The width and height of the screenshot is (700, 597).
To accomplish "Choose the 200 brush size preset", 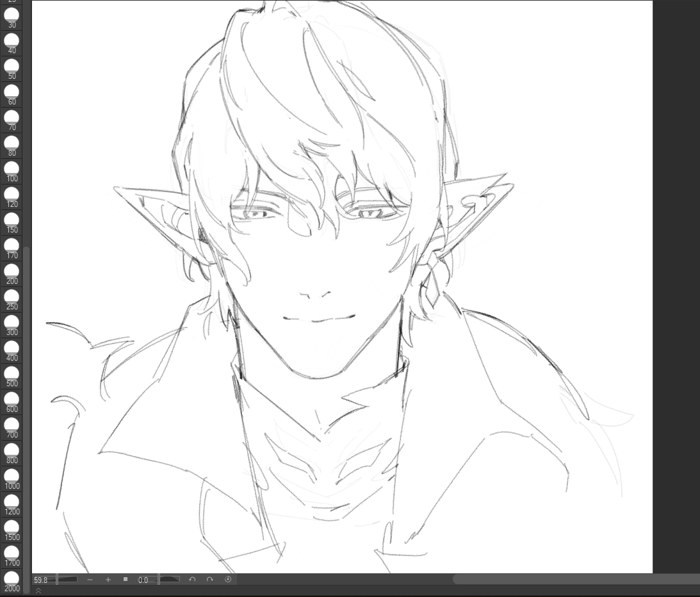I will (x=12, y=274).
